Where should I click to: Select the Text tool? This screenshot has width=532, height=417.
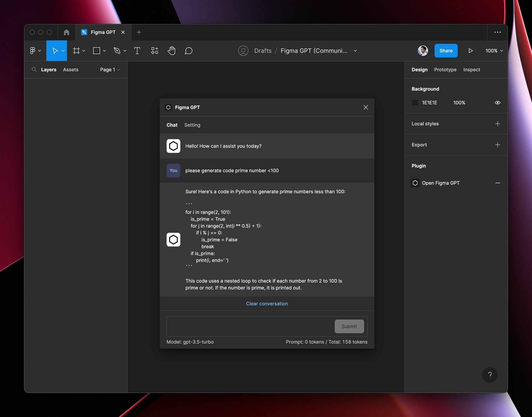tap(137, 51)
